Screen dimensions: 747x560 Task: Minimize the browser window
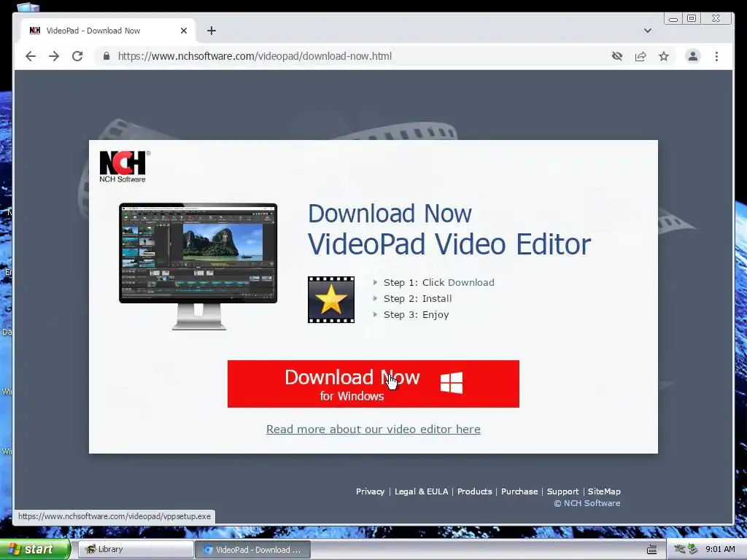pos(673,18)
